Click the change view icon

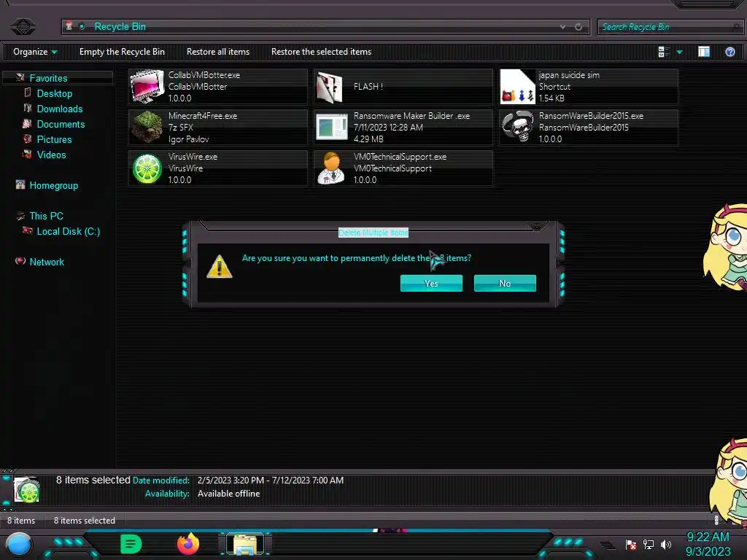coord(663,52)
